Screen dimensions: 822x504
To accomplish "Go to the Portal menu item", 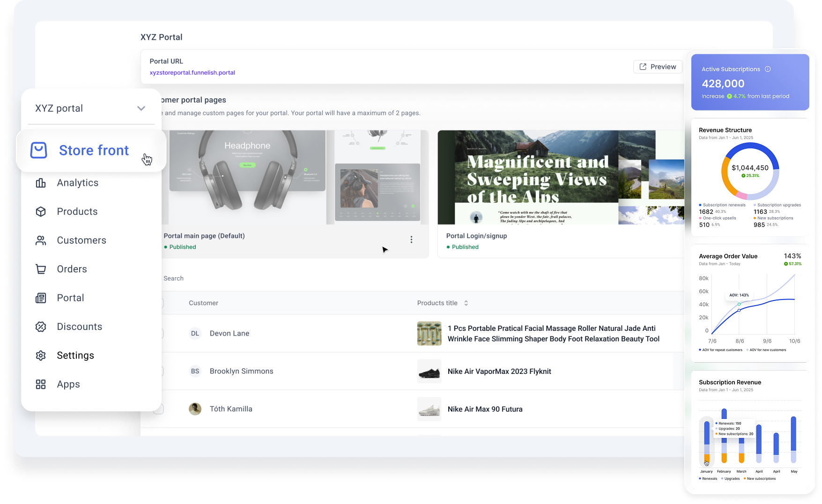I will (x=70, y=298).
